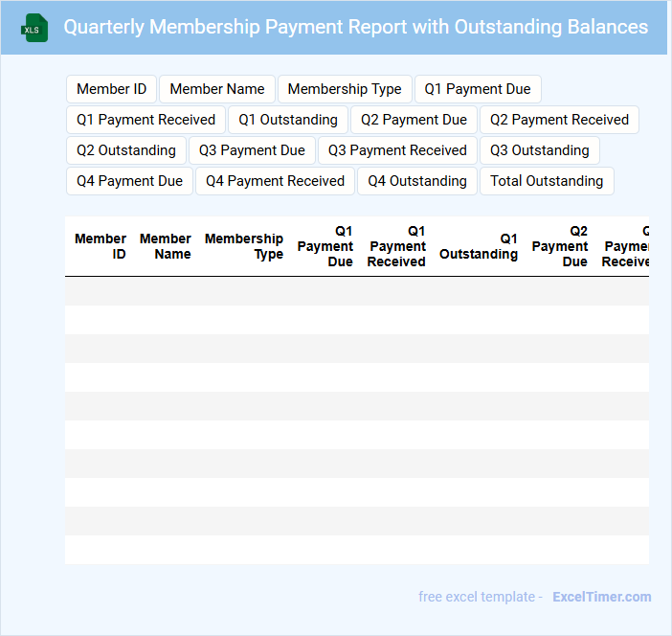672x636 pixels.
Task: Click the Q1 Outstanding table column header
Action: pos(479,246)
